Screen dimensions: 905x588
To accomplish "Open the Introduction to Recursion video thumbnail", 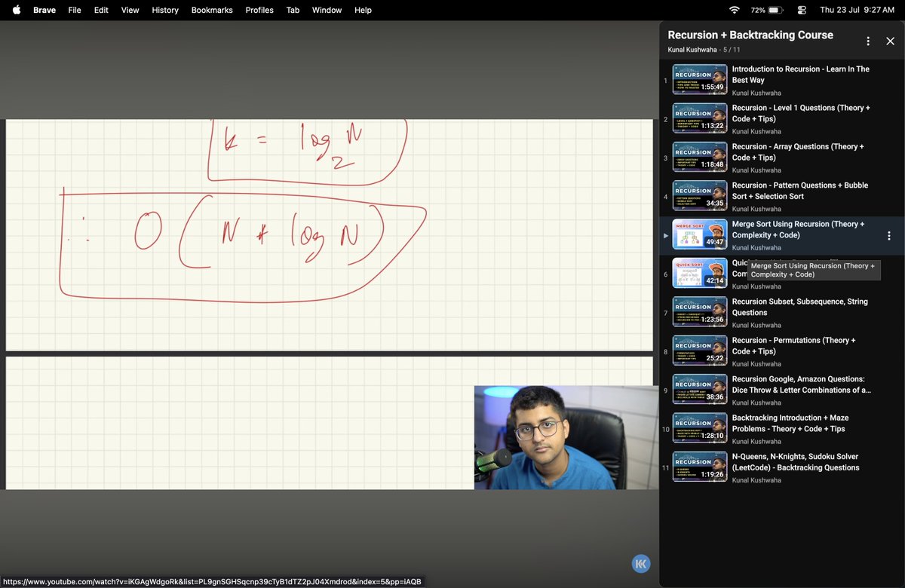I will (x=700, y=80).
